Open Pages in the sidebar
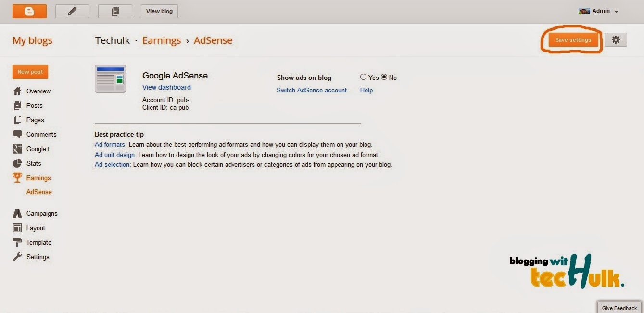This screenshot has height=313, width=644. [x=35, y=120]
